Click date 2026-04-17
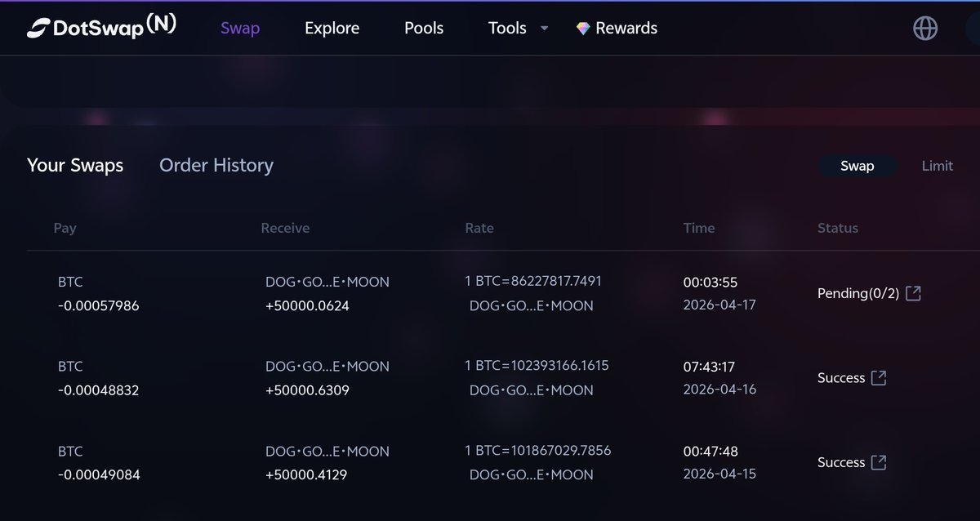This screenshot has height=521, width=980. point(719,305)
